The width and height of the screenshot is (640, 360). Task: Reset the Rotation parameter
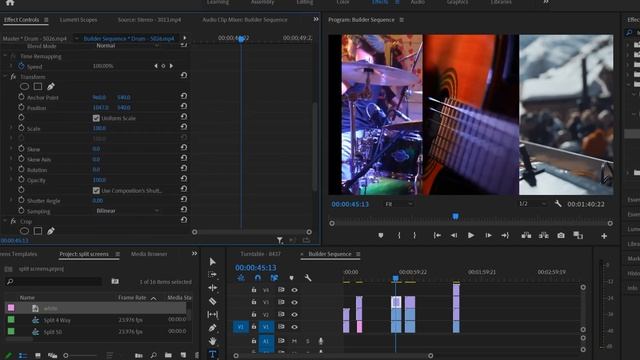pos(184,168)
